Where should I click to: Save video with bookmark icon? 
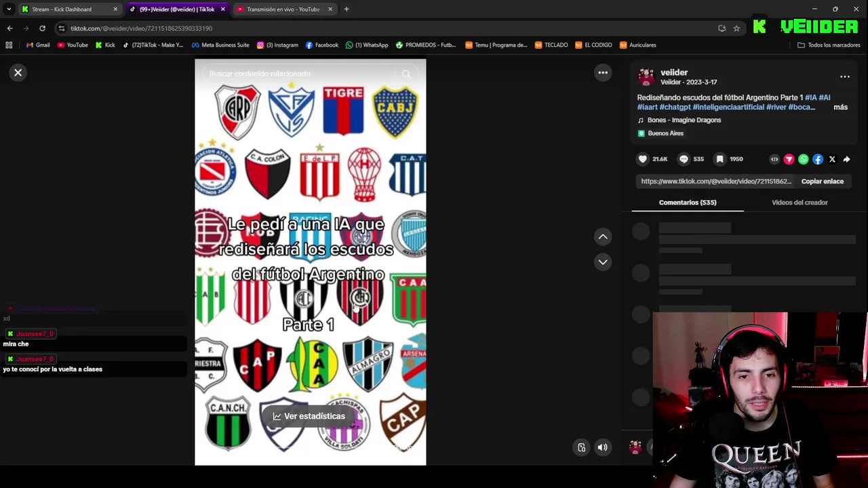pos(719,159)
